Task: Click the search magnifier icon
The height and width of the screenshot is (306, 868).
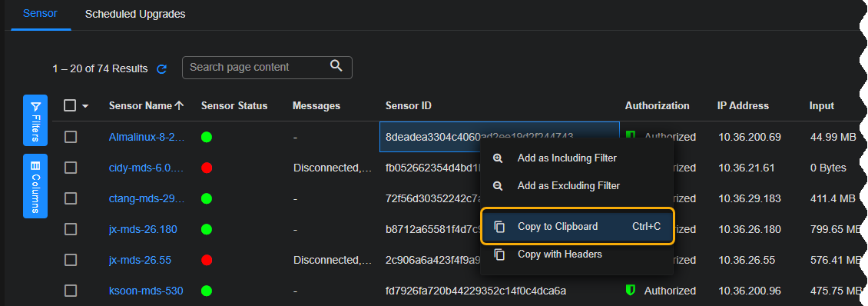Action: click(336, 65)
